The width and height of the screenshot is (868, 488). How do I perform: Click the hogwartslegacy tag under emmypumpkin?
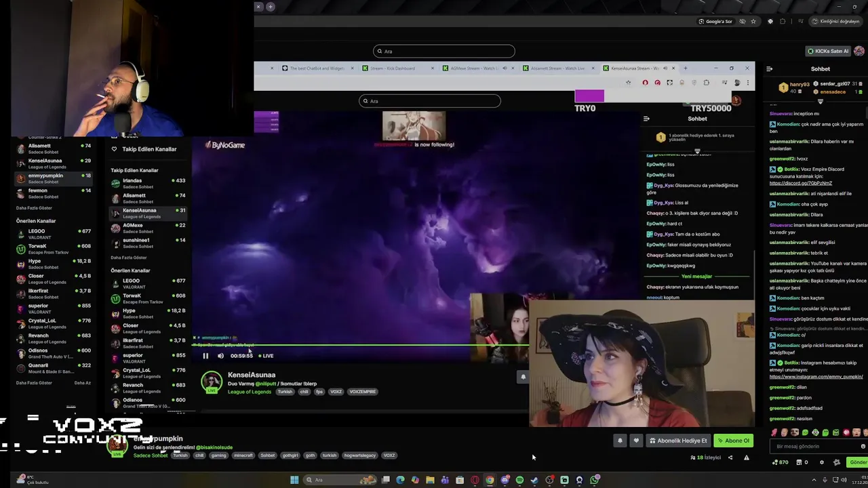[359, 455]
